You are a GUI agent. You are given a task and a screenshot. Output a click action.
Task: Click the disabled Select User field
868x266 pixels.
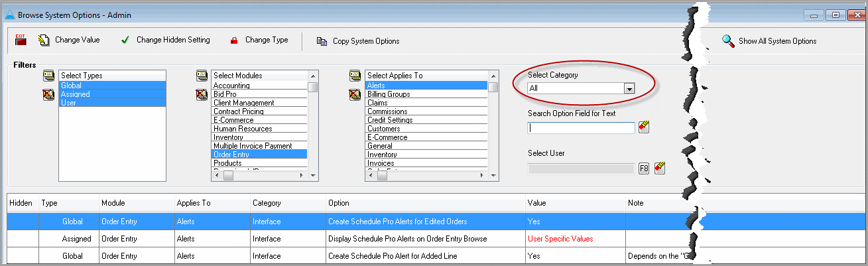581,168
